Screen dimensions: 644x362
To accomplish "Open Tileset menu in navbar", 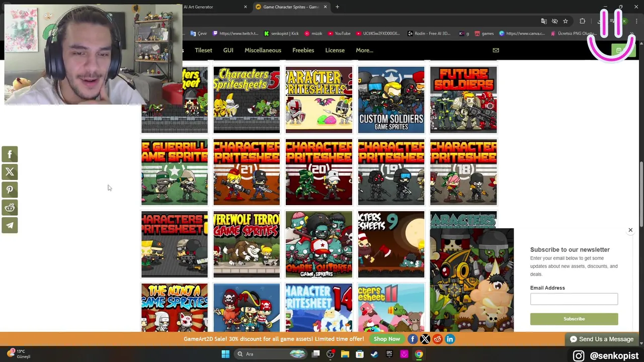I will pyautogui.click(x=203, y=50).
